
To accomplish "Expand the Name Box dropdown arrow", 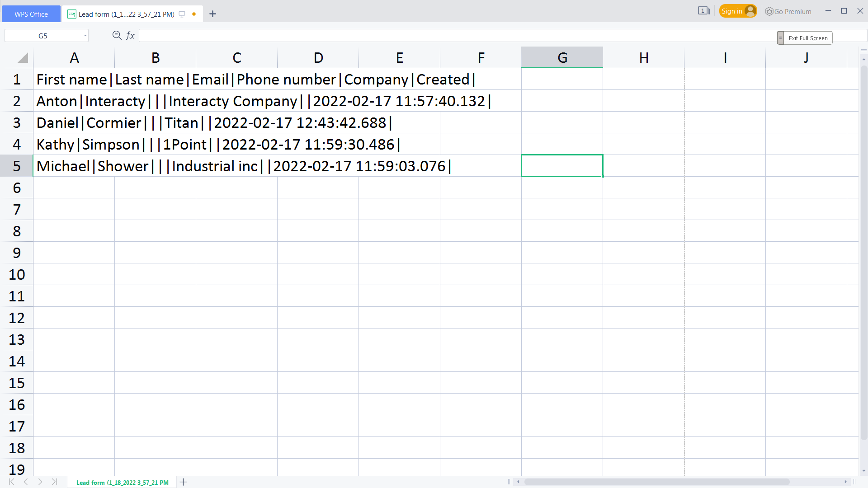I will [85, 36].
